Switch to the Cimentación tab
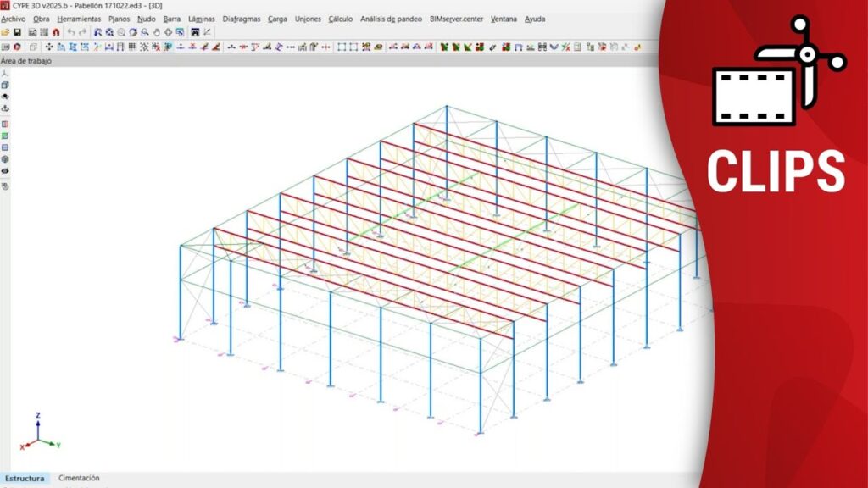 pos(79,479)
